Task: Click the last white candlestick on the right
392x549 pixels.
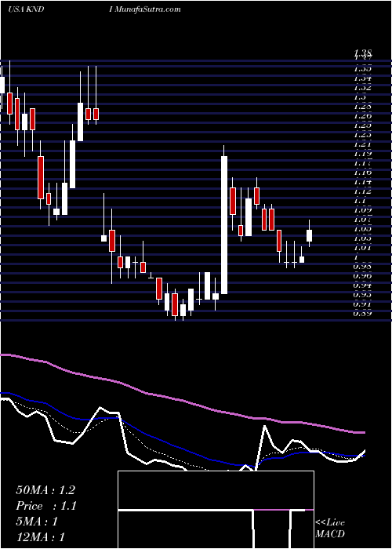Action: [310, 235]
